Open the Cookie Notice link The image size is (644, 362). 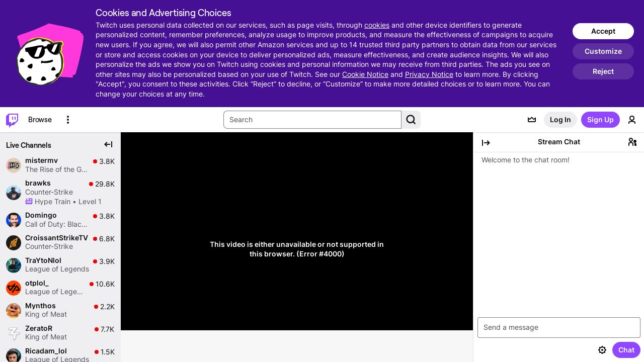tap(365, 74)
